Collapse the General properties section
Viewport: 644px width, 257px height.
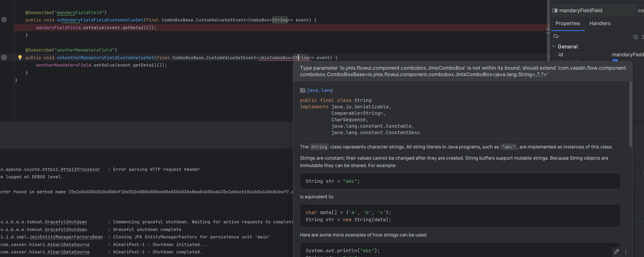(x=553, y=47)
